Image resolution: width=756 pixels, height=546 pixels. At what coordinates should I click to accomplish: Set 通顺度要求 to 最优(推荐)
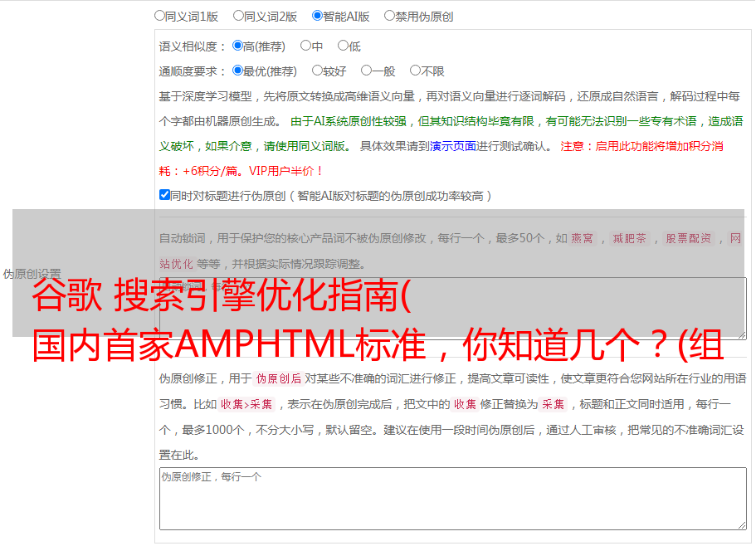[x=237, y=71]
